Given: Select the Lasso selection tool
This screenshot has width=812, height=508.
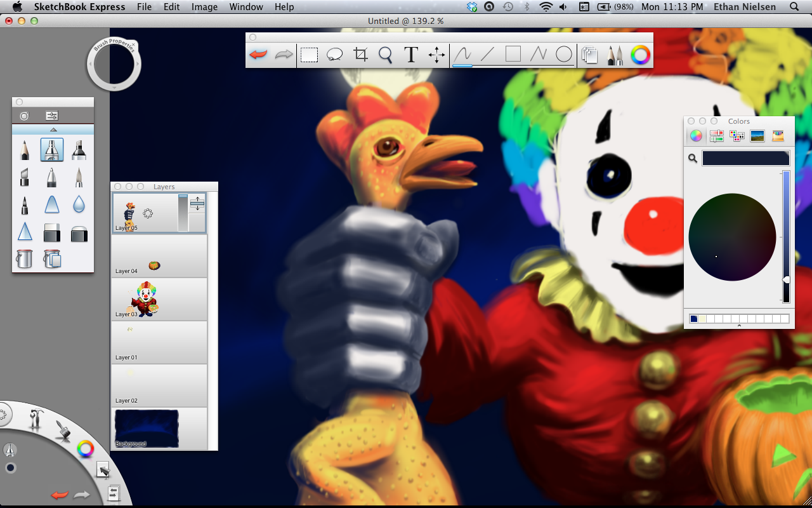Looking at the screenshot, I should click(335, 55).
